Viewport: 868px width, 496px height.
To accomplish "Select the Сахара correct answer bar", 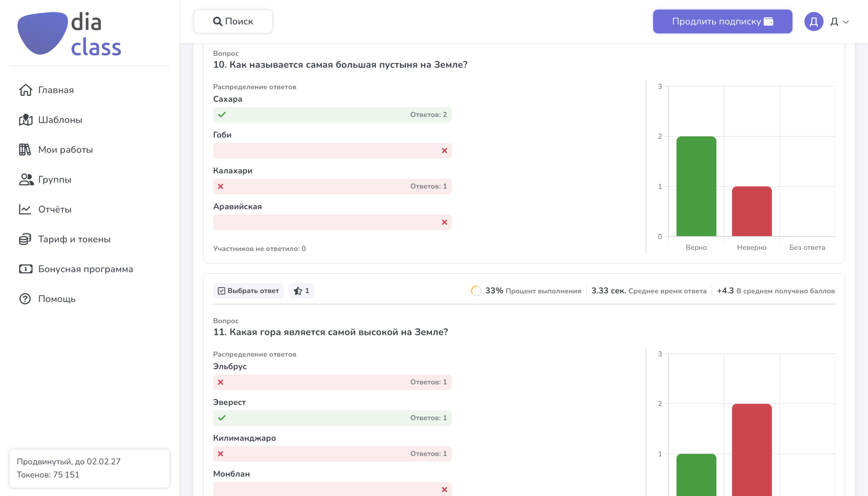I will (x=332, y=115).
